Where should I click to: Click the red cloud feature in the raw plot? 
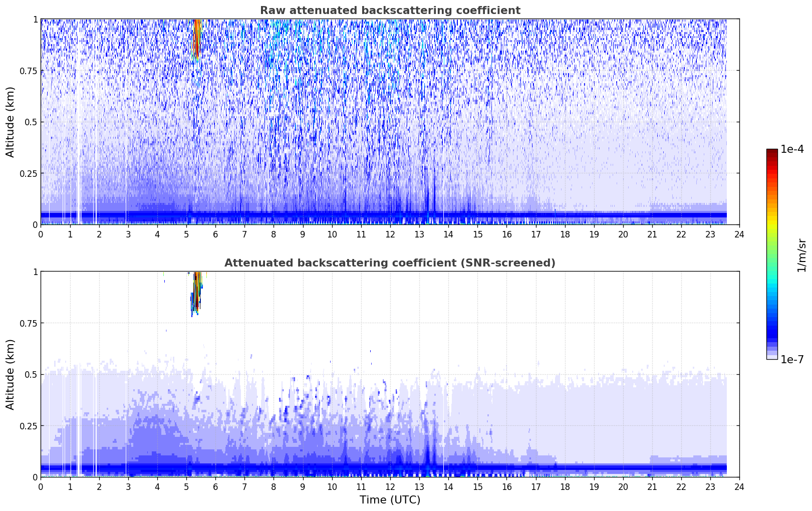196,38
